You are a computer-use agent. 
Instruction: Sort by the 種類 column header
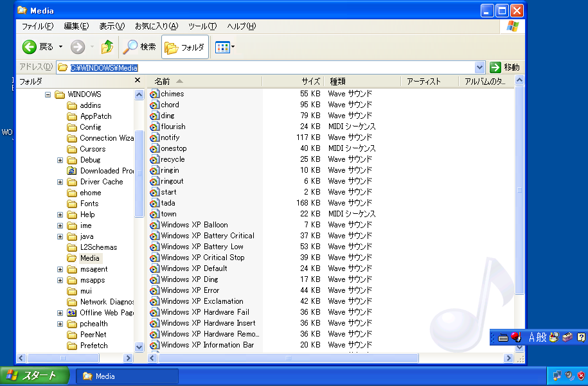click(x=363, y=82)
